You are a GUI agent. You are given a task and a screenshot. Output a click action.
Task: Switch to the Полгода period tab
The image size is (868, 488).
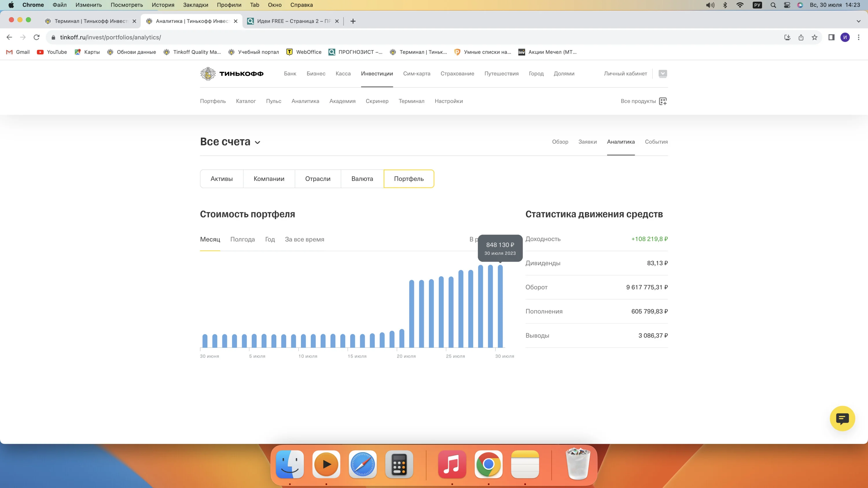click(x=242, y=239)
